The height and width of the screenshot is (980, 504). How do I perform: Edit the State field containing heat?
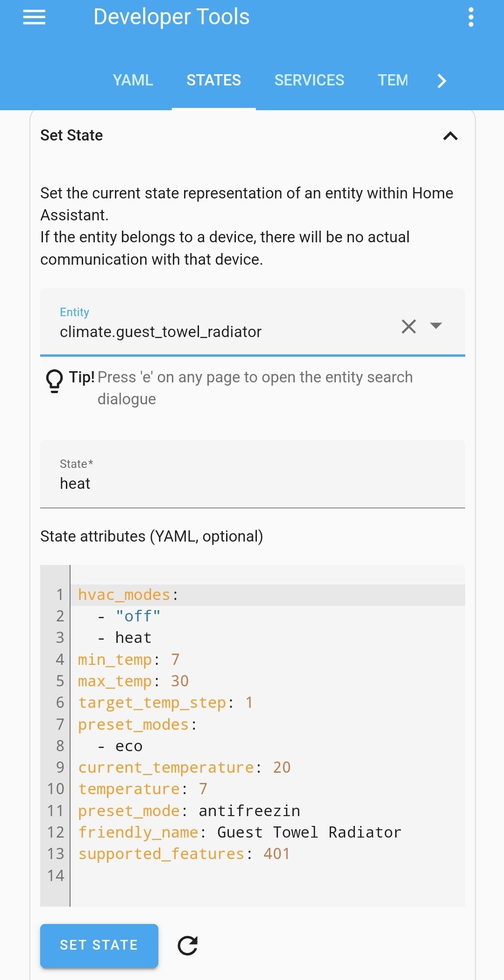(x=253, y=474)
